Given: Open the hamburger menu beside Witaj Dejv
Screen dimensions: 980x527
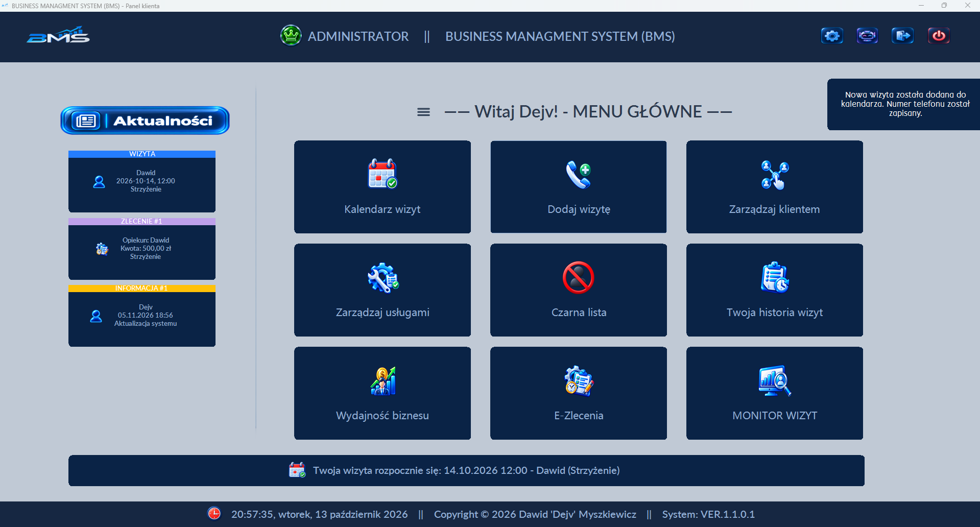Looking at the screenshot, I should [423, 112].
